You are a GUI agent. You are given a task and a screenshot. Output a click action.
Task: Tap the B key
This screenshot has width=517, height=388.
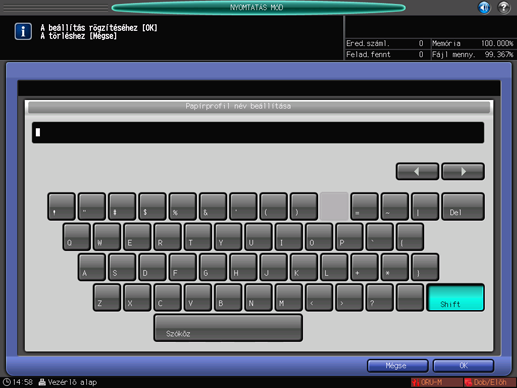pos(228,298)
